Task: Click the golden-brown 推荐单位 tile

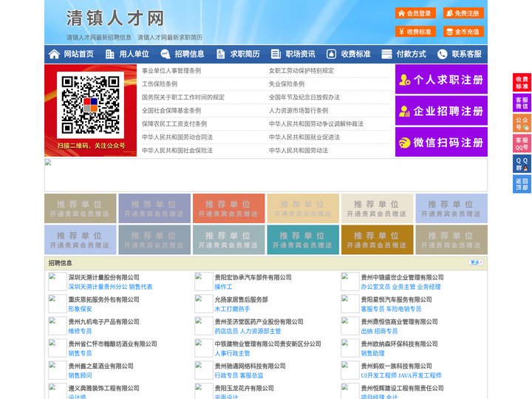Action: 378,239
